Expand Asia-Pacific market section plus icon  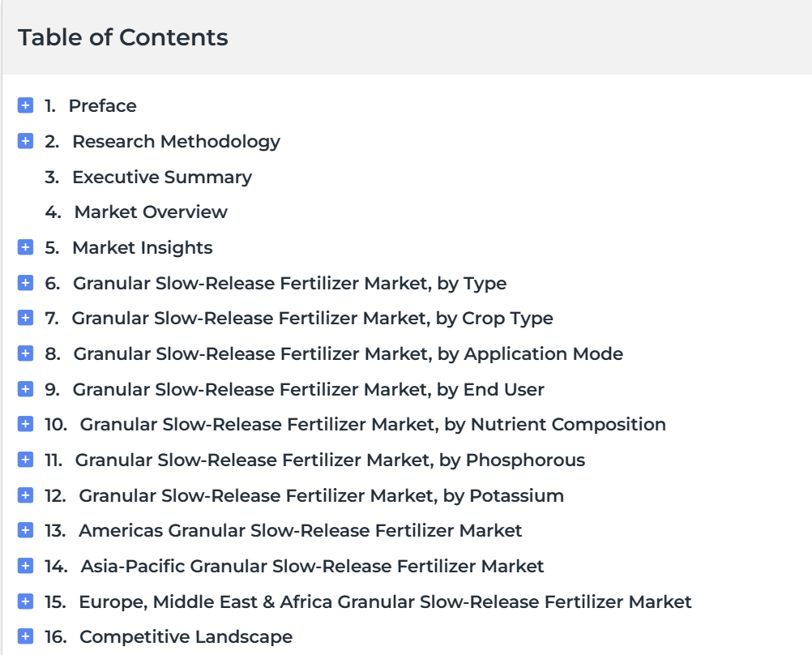(25, 566)
